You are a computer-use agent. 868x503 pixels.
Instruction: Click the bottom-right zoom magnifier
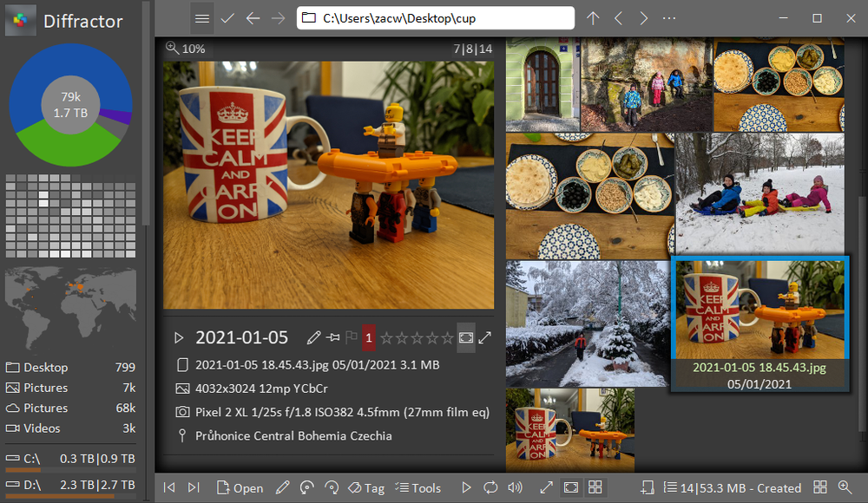(845, 487)
